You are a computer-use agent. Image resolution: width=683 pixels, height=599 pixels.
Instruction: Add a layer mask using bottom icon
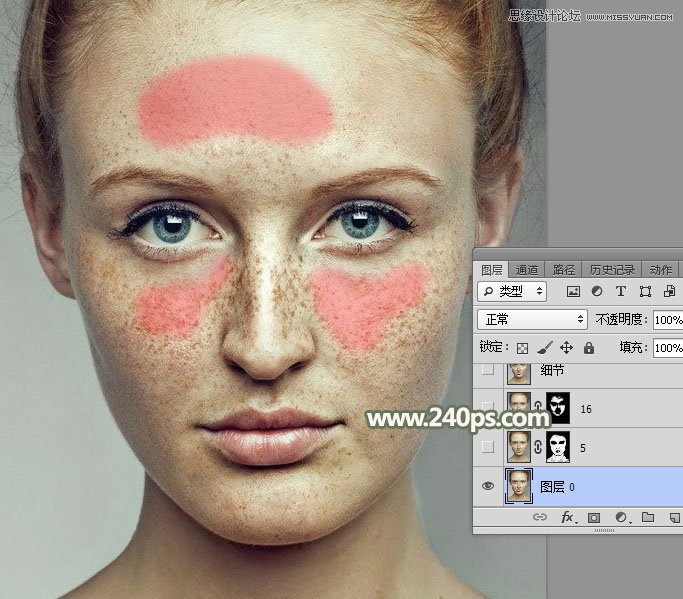pyautogui.click(x=594, y=518)
